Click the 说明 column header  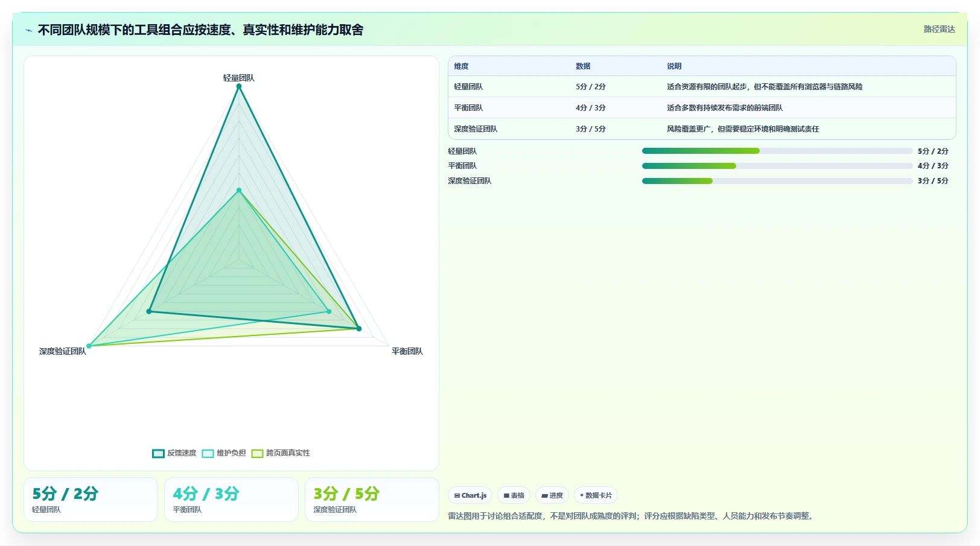tap(674, 66)
